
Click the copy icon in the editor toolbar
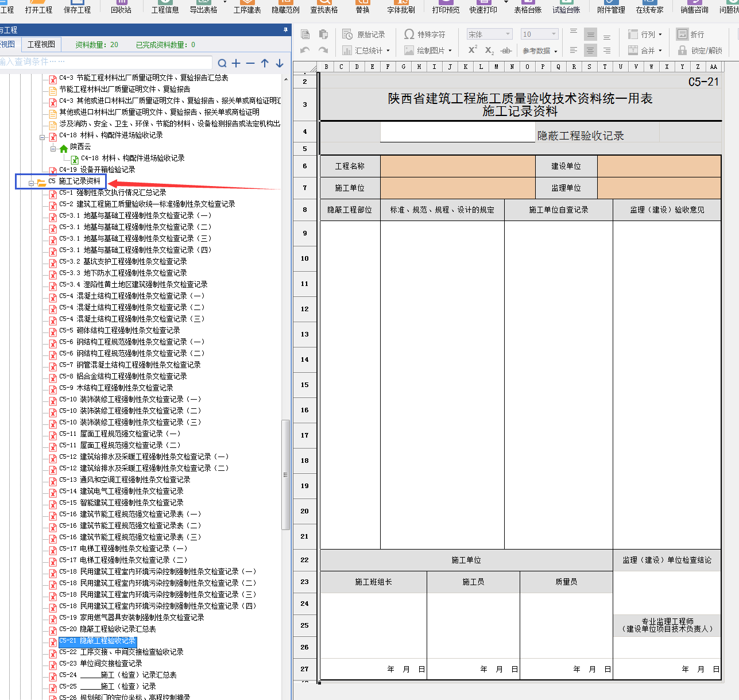(305, 34)
